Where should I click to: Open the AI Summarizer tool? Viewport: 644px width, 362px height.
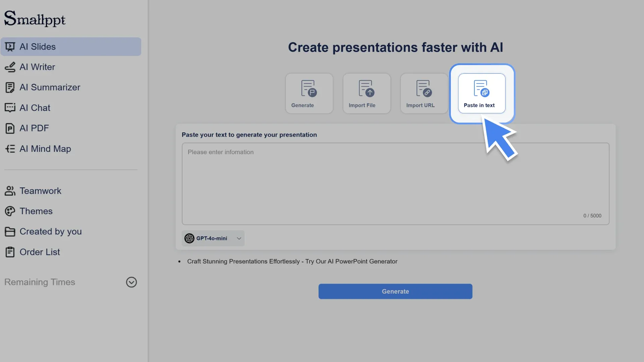pos(50,87)
